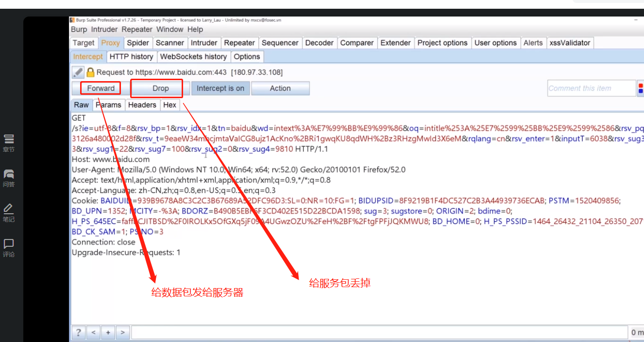Show the Raw request view
The height and width of the screenshot is (342, 644).
82,105
